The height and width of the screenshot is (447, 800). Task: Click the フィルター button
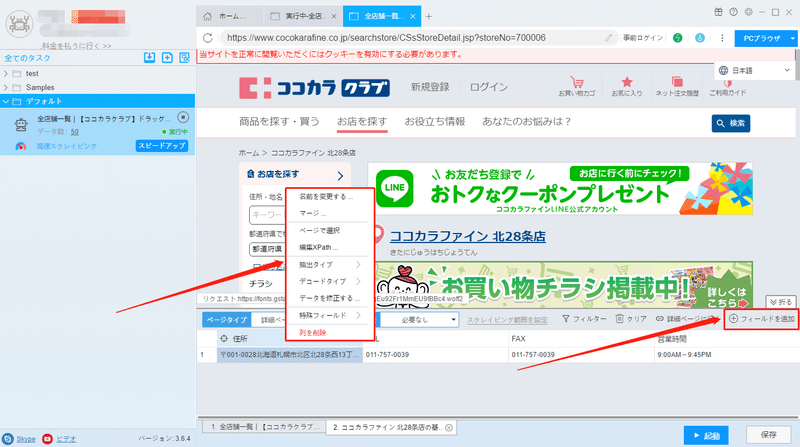point(584,319)
